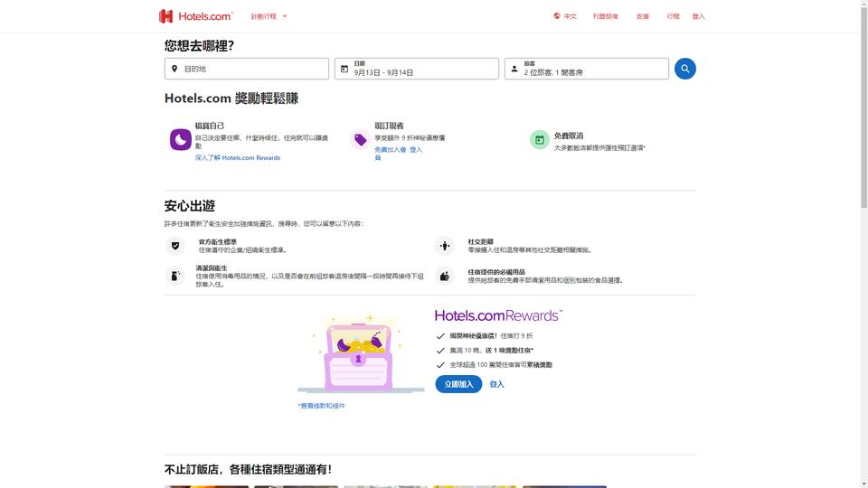Image resolution: width=868 pixels, height=488 pixels.
Task: Click 登入 link beside 立即加入 button
Action: click(496, 384)
